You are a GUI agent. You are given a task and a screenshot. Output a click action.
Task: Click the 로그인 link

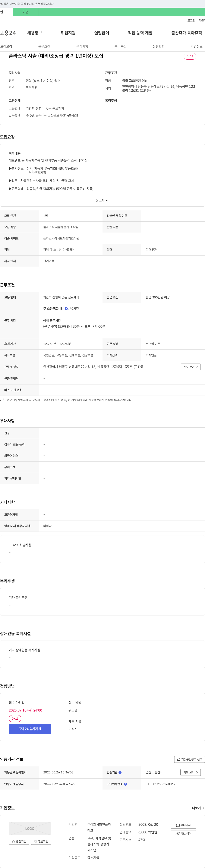pos(191,20)
